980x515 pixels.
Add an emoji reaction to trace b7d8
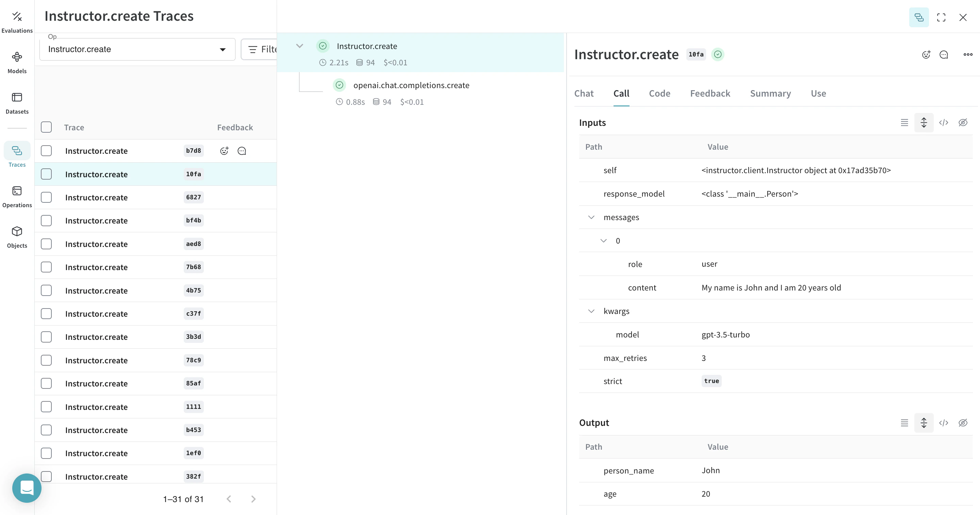point(224,151)
